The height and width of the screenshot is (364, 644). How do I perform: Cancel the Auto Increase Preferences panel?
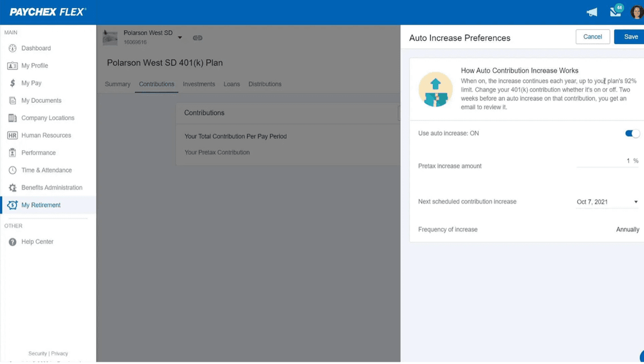pos(592,36)
